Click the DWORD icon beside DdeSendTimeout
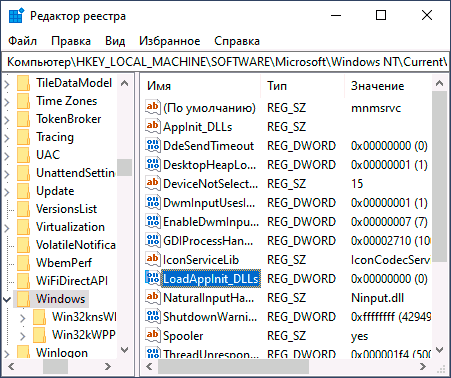451x378 pixels. [x=153, y=145]
